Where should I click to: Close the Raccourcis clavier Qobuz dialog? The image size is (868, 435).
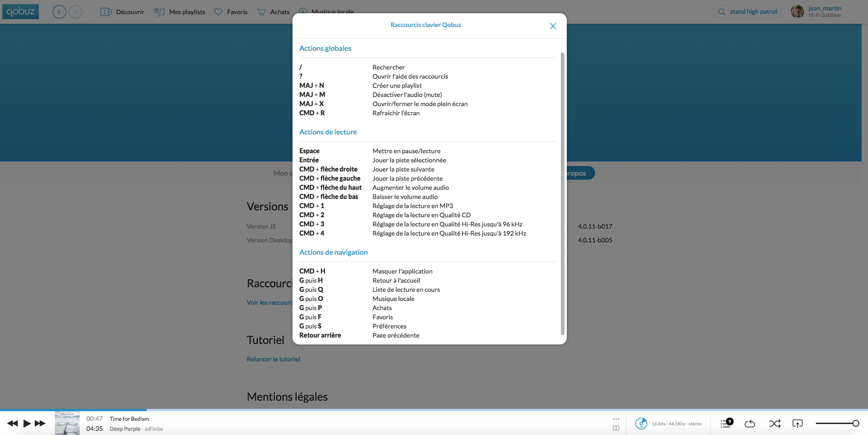click(x=553, y=26)
